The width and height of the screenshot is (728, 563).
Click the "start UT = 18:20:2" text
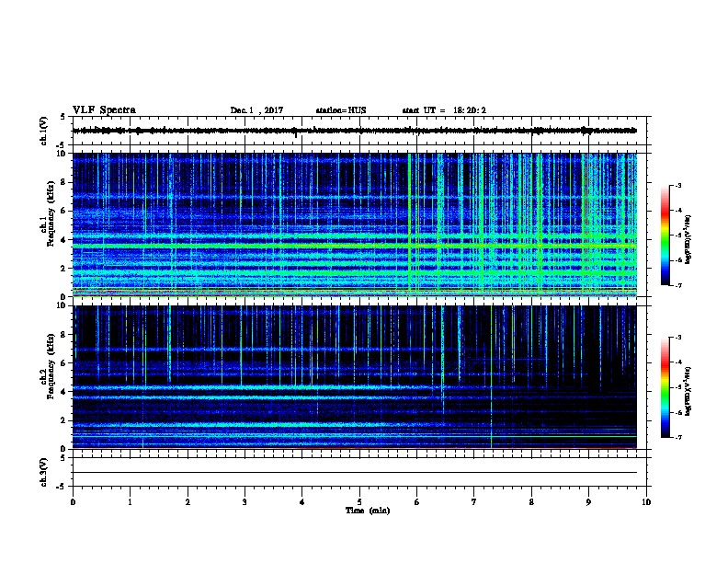444,110
